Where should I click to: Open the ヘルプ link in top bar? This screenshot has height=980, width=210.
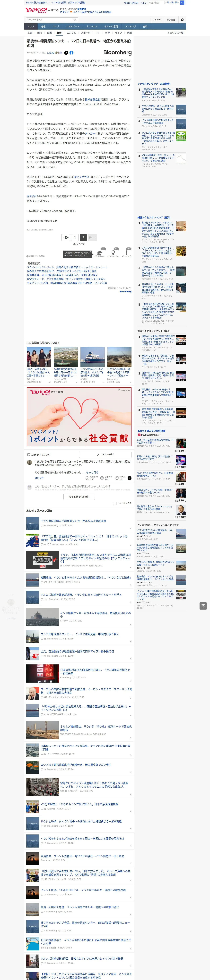pos(143,3)
